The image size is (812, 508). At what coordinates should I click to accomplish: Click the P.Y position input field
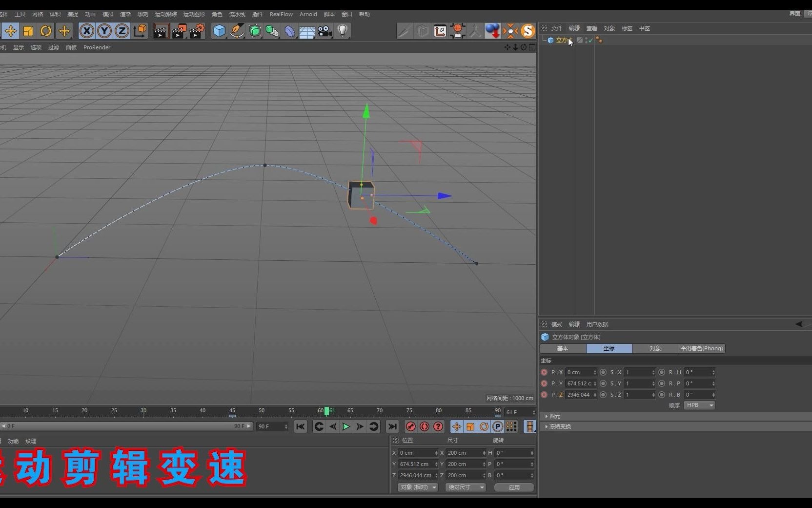pyautogui.click(x=581, y=383)
